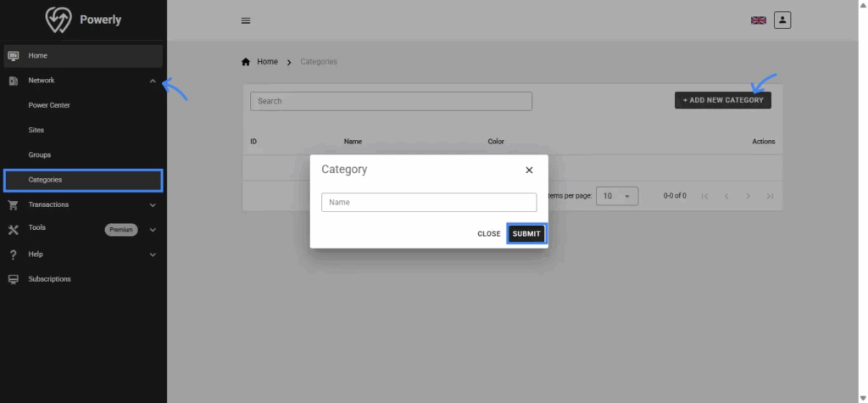Open the Sites menu item
This screenshot has height=403, width=868.
[36, 131]
